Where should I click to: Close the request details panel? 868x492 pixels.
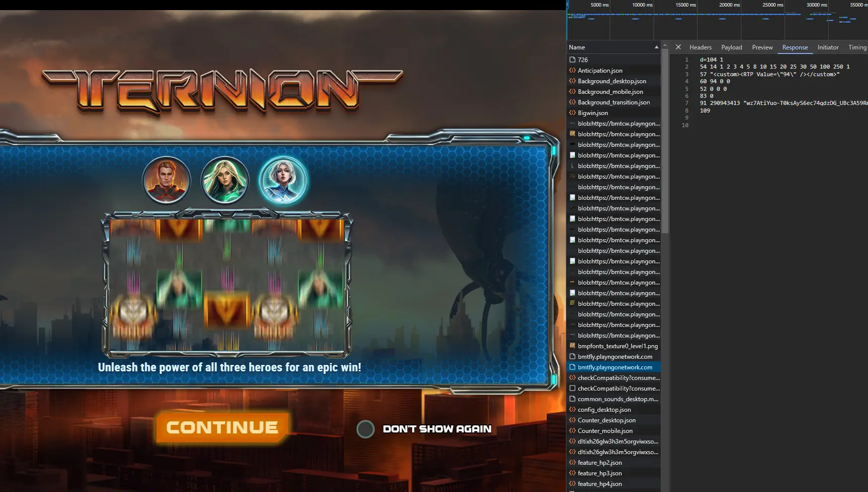(x=678, y=47)
